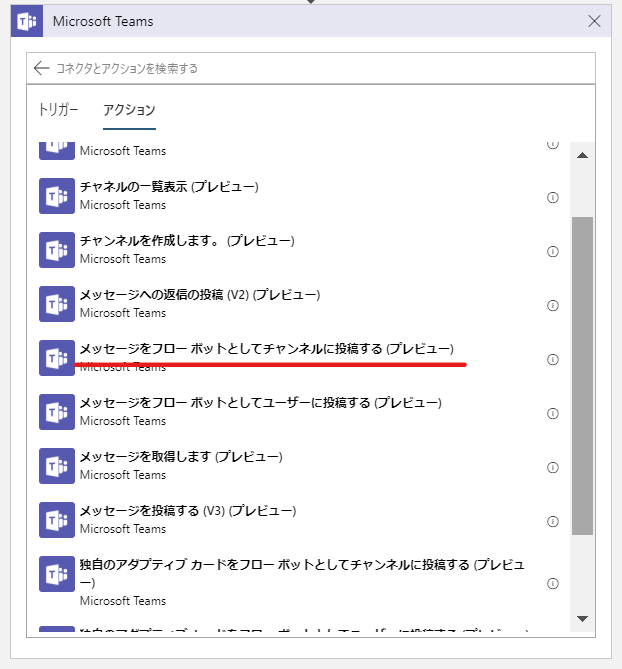Click the scrollbar up arrow

[582, 155]
